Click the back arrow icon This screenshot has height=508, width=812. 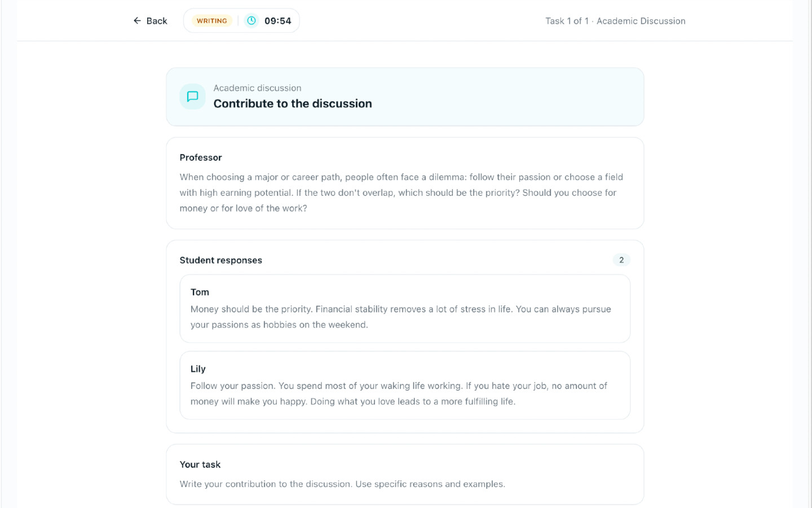point(137,21)
